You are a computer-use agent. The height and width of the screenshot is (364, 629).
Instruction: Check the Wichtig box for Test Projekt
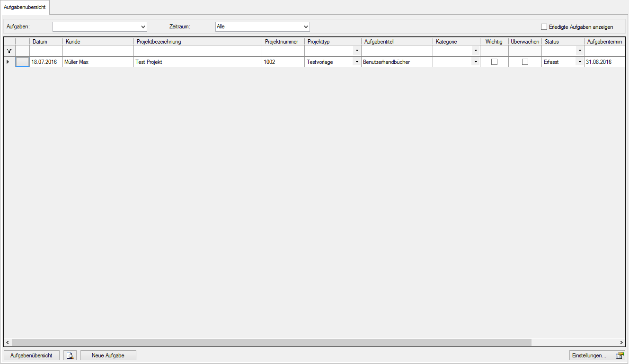pyautogui.click(x=494, y=62)
